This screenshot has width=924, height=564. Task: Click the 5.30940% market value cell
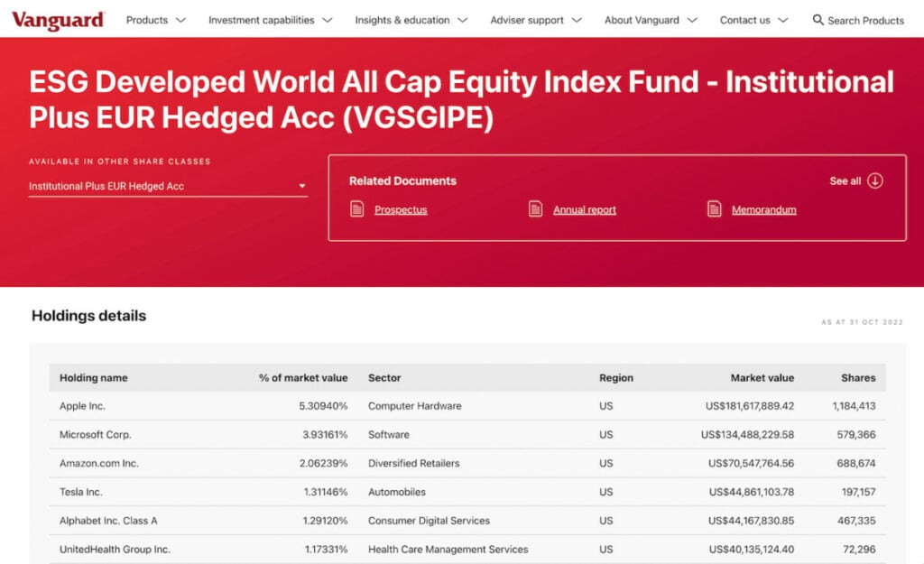pos(323,406)
